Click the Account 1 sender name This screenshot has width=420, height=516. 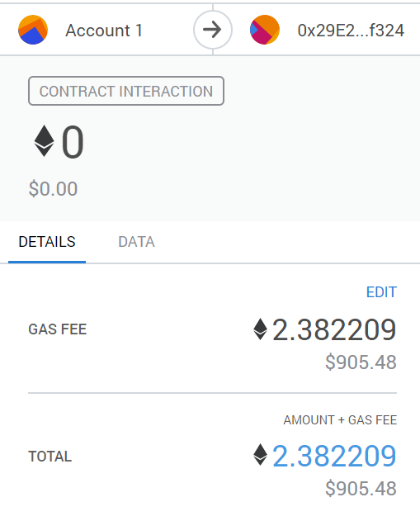[x=104, y=31]
